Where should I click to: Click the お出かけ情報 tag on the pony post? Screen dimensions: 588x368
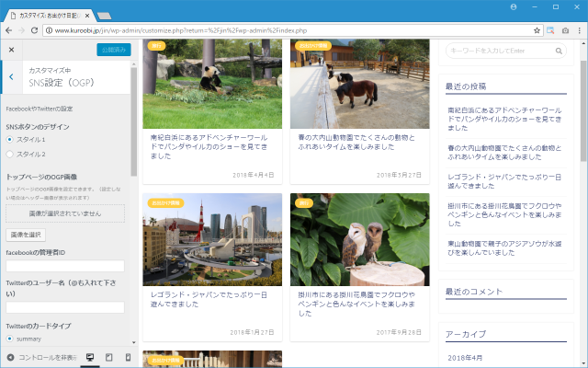(x=313, y=45)
